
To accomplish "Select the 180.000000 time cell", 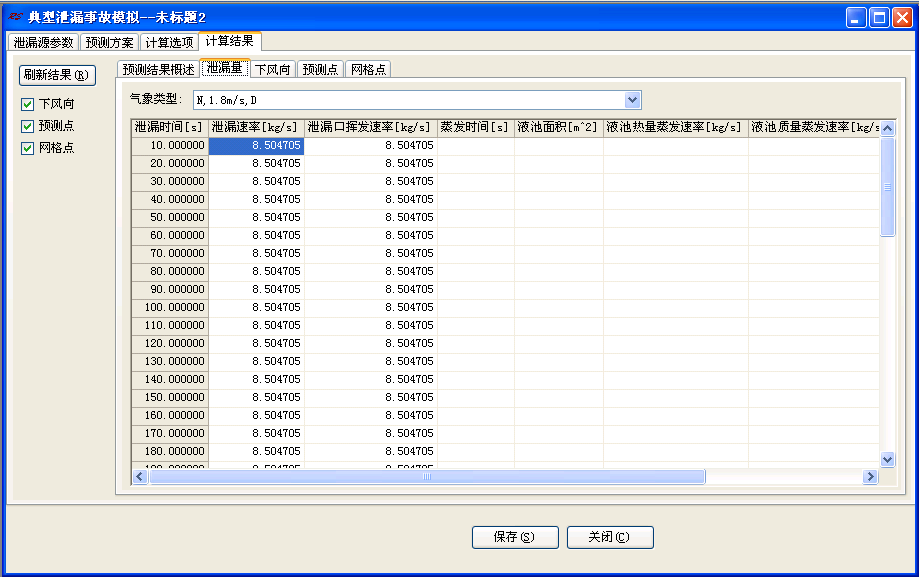I will [170, 452].
